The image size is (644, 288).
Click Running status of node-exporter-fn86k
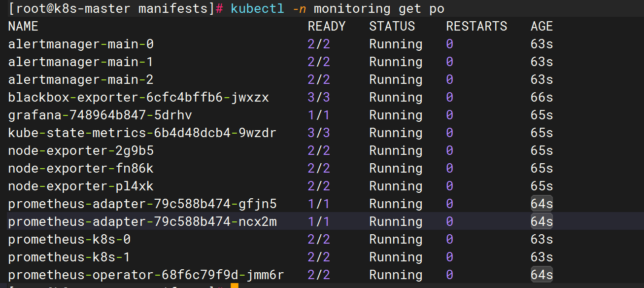pos(396,169)
